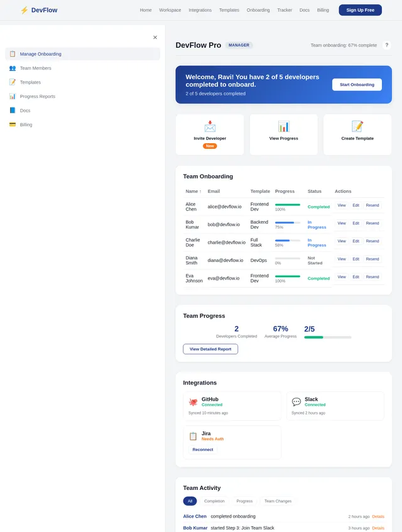Screen dimensions: 402x532
Task: View Alice Chen's onboarding row
Action: [x=342, y=205]
